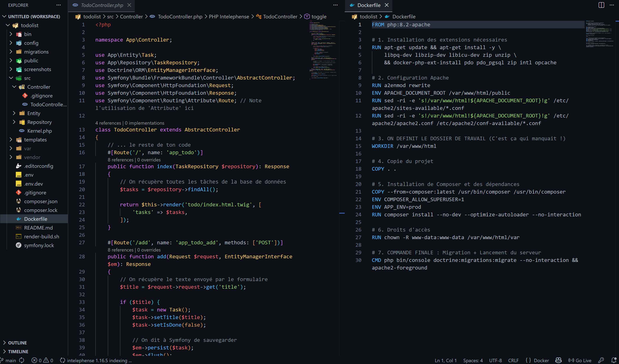The height and width of the screenshot is (364, 619).
Task: Expand the Repository folder
Action: tap(14, 122)
